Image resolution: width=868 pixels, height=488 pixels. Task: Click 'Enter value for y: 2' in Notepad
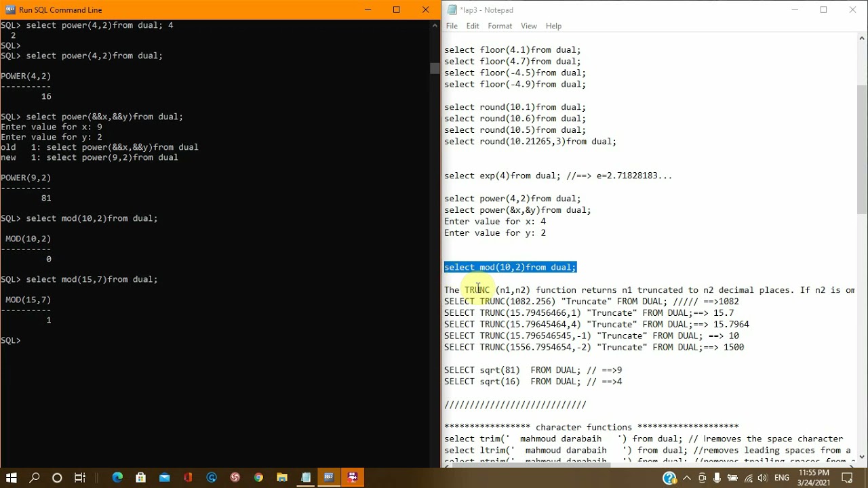point(495,233)
